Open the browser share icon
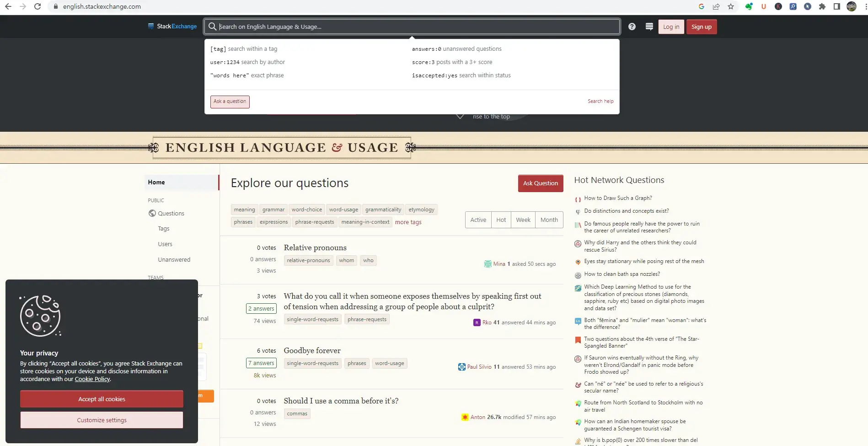 [716, 6]
